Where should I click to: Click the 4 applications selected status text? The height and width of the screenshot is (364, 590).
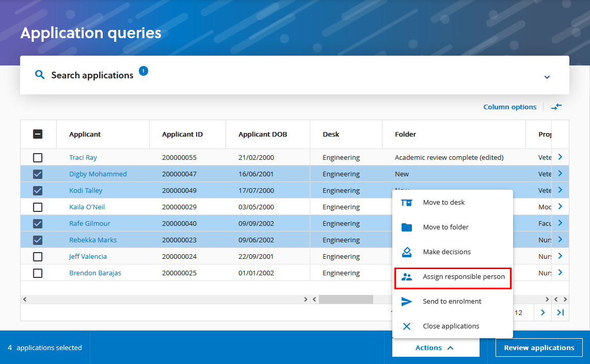45,348
